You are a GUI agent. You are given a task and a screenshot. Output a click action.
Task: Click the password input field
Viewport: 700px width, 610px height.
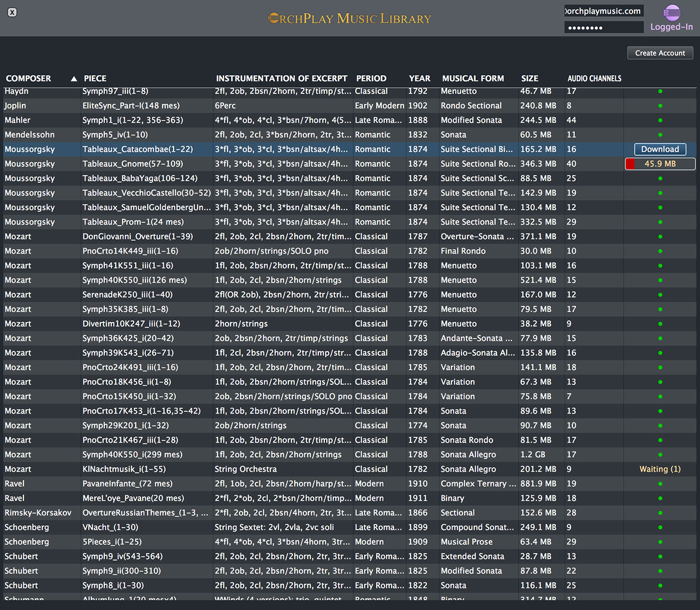click(603, 27)
